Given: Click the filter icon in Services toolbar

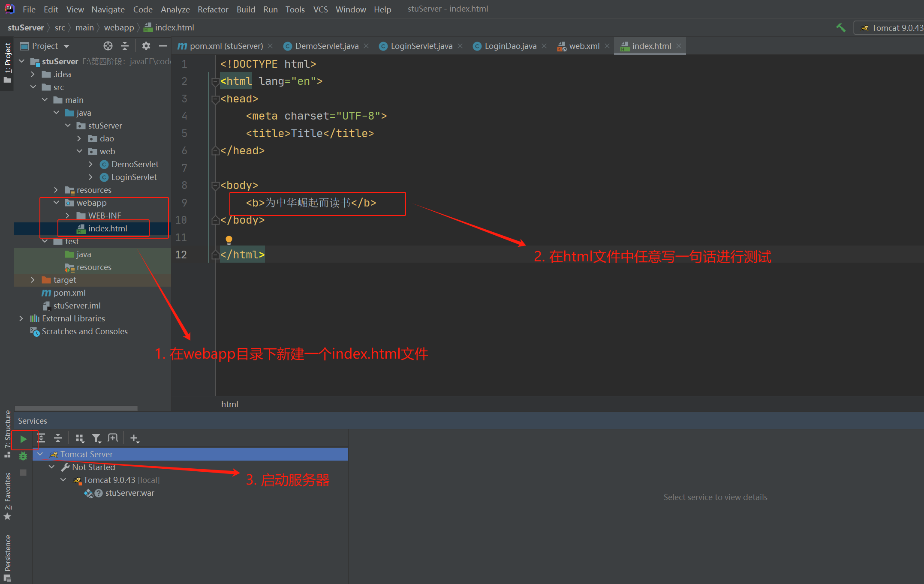Looking at the screenshot, I should tap(97, 438).
